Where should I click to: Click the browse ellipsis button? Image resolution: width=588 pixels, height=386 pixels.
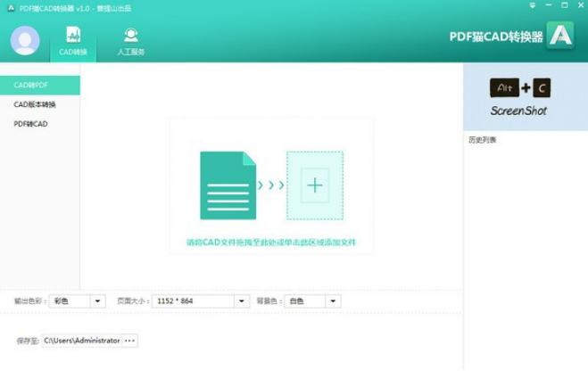pos(129,341)
